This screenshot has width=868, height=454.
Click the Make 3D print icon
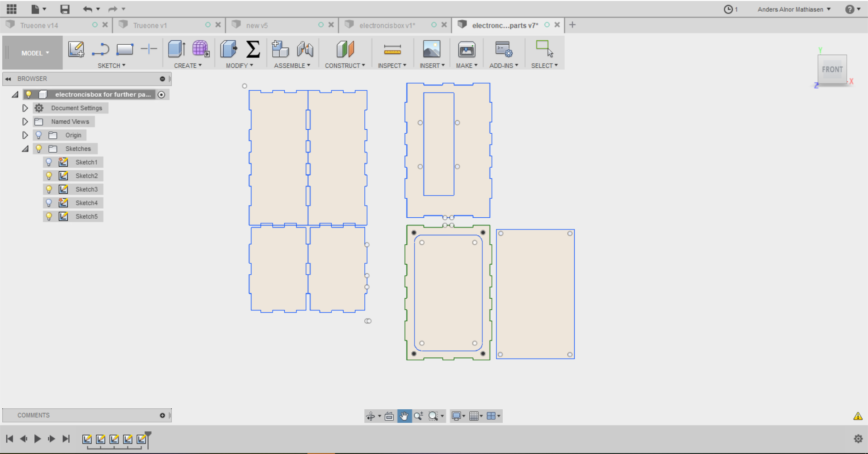tap(467, 49)
